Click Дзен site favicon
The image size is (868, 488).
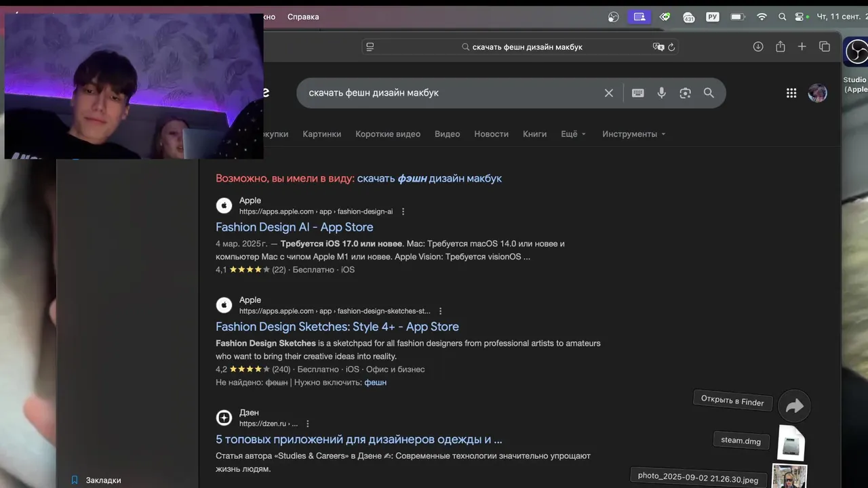[x=224, y=418]
